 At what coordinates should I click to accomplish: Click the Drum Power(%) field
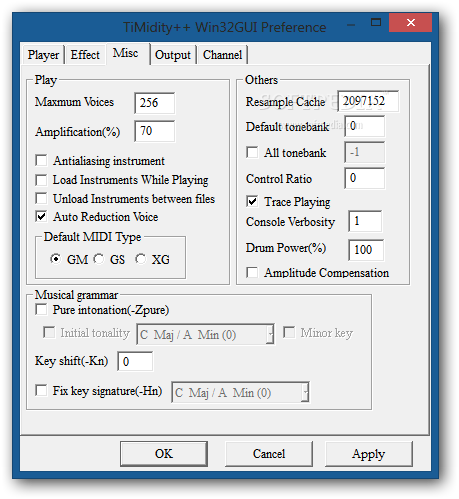coord(366,250)
